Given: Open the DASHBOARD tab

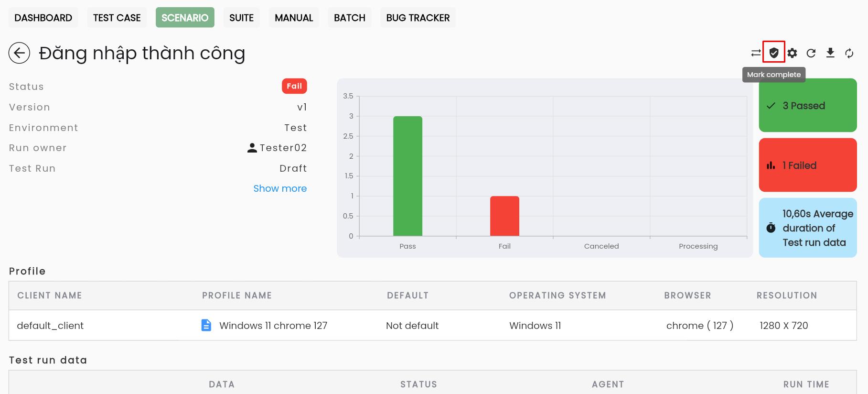Looking at the screenshot, I should (x=43, y=18).
